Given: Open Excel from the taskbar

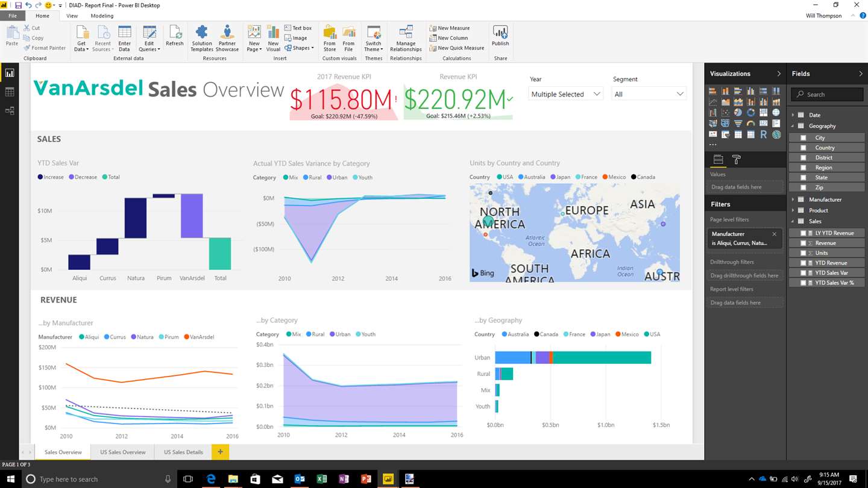Looking at the screenshot, I should tap(321, 479).
